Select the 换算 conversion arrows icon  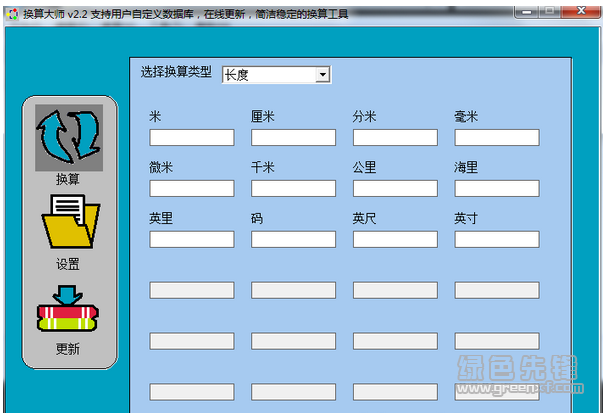coord(69,138)
